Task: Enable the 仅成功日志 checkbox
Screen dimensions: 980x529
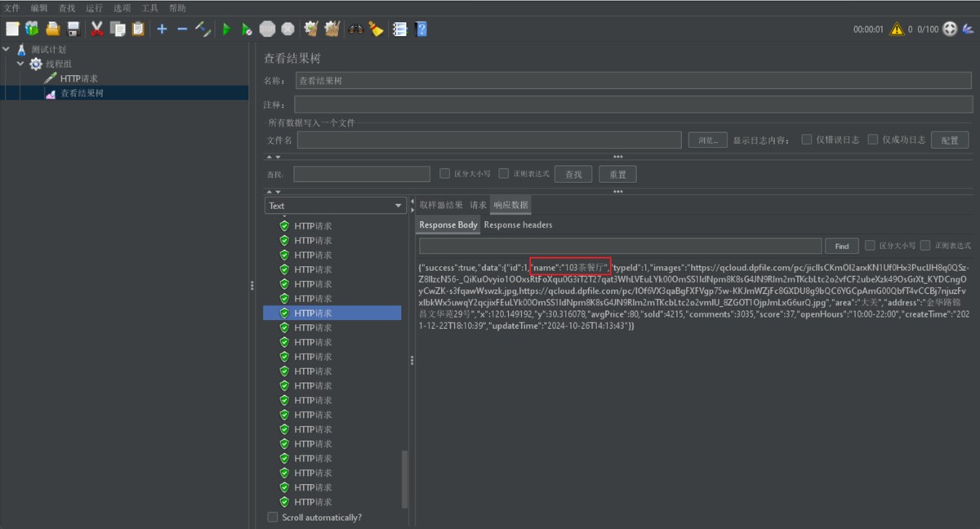Action: tap(873, 140)
